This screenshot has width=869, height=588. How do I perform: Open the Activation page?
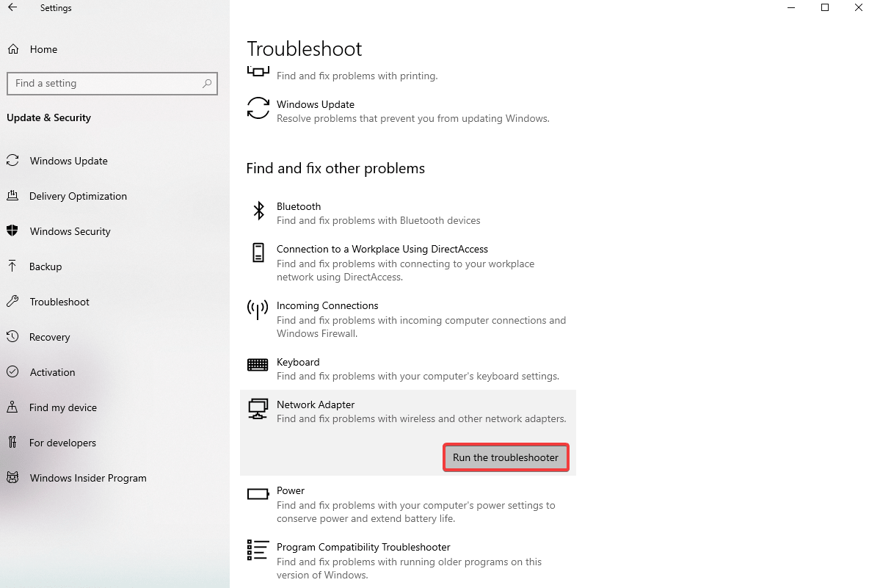[52, 372]
